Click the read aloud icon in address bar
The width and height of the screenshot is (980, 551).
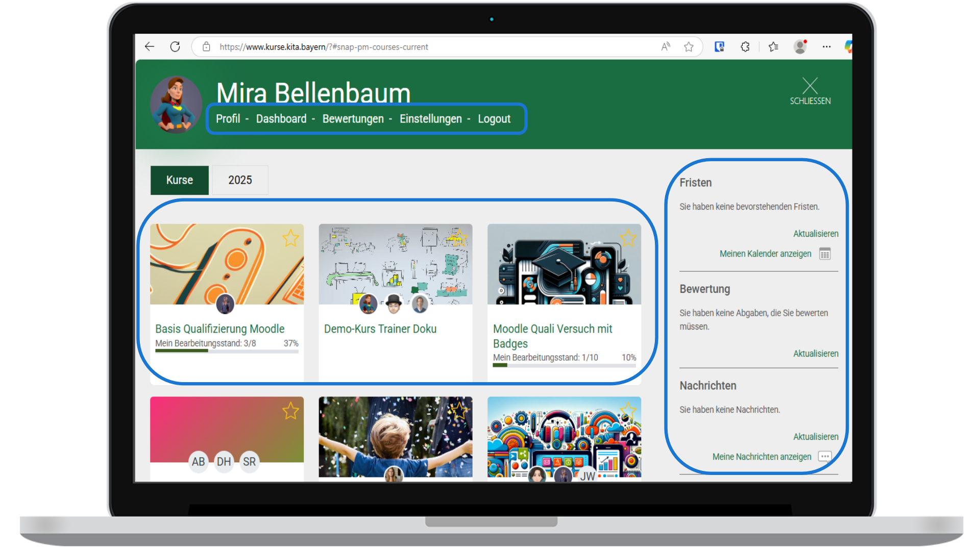click(666, 47)
